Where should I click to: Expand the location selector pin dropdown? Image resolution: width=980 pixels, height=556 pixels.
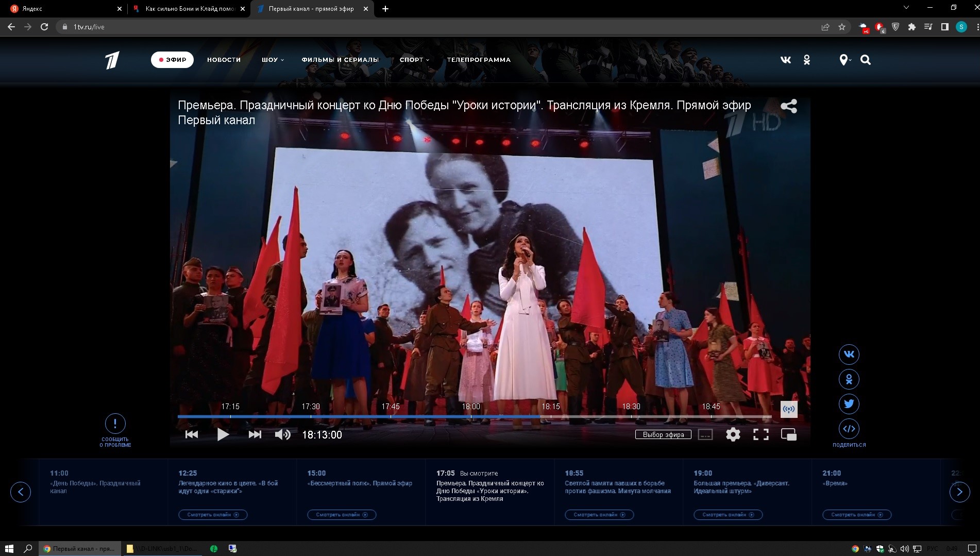tap(844, 60)
